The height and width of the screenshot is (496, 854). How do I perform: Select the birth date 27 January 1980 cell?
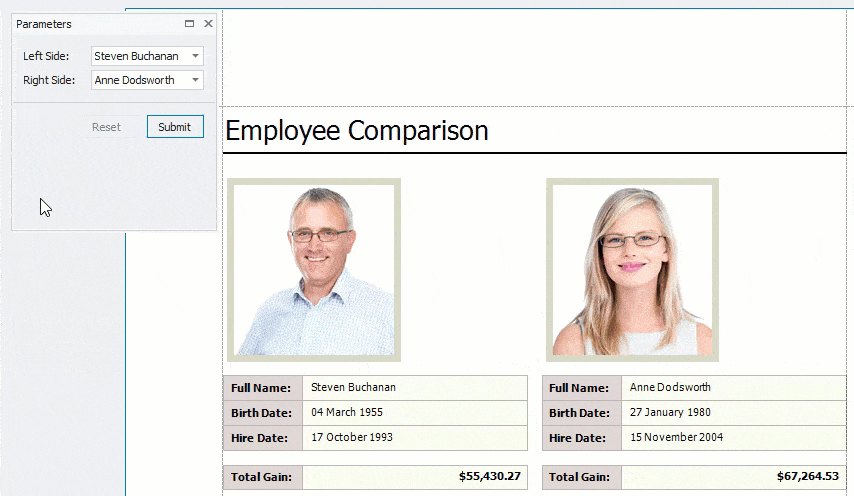coord(733,412)
